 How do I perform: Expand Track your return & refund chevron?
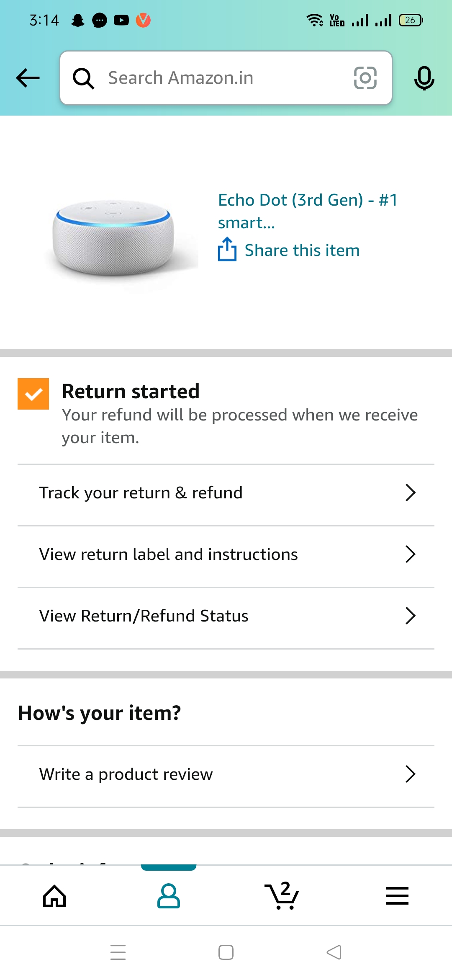click(x=410, y=493)
